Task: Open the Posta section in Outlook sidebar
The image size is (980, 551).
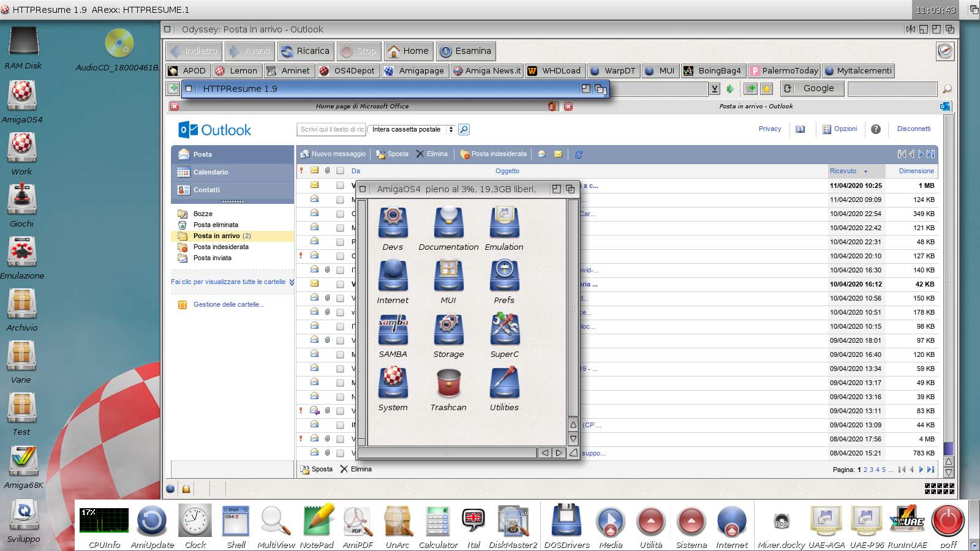Action: tap(232, 154)
